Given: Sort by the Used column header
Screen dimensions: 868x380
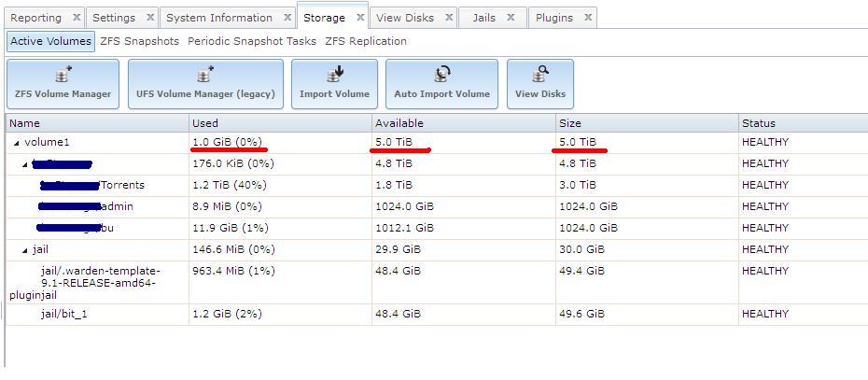Looking at the screenshot, I should [205, 123].
